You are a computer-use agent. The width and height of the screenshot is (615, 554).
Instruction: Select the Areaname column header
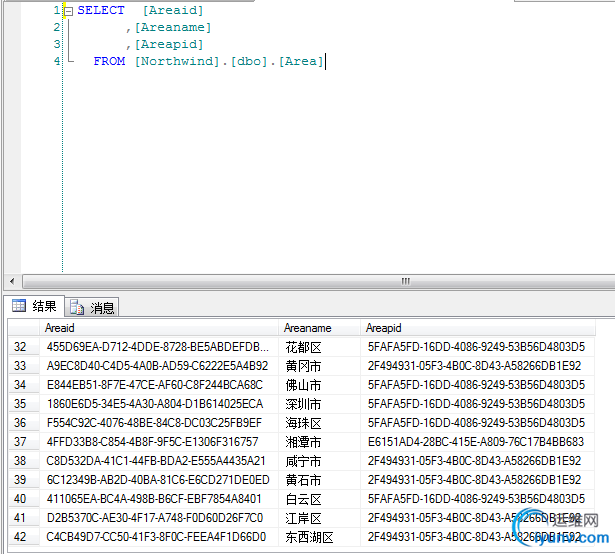pyautogui.click(x=319, y=328)
